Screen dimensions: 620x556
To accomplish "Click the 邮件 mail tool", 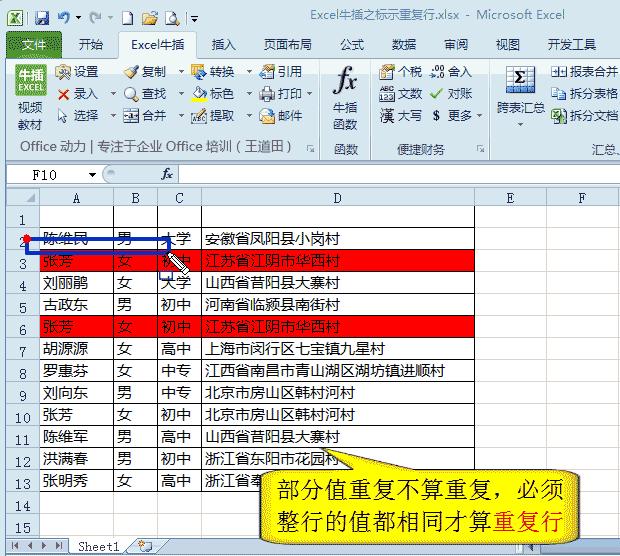I will click(281, 116).
